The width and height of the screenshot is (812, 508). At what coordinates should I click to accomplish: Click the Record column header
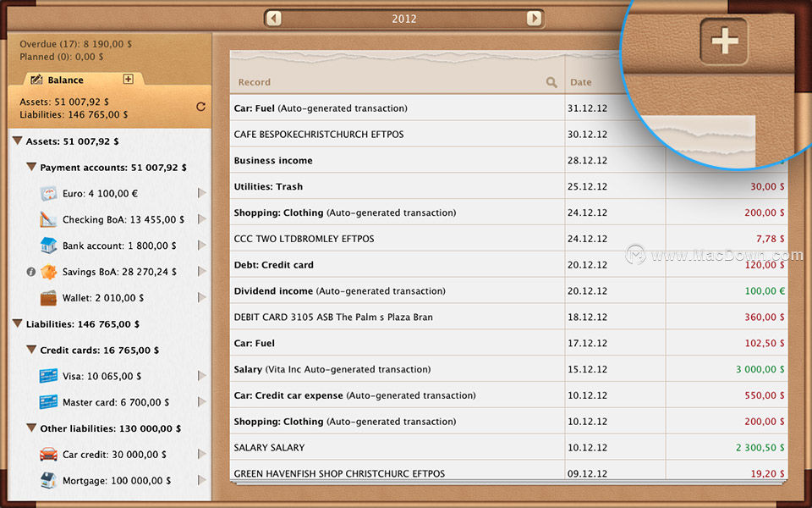click(255, 82)
